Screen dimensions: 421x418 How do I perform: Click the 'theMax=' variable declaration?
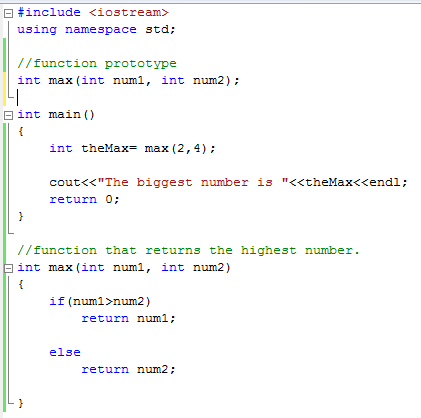[109, 148]
